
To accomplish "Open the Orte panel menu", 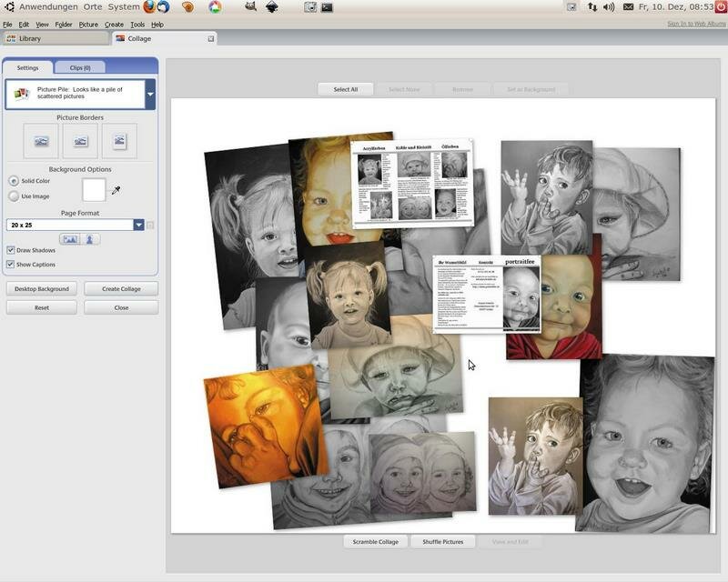I will (x=93, y=7).
